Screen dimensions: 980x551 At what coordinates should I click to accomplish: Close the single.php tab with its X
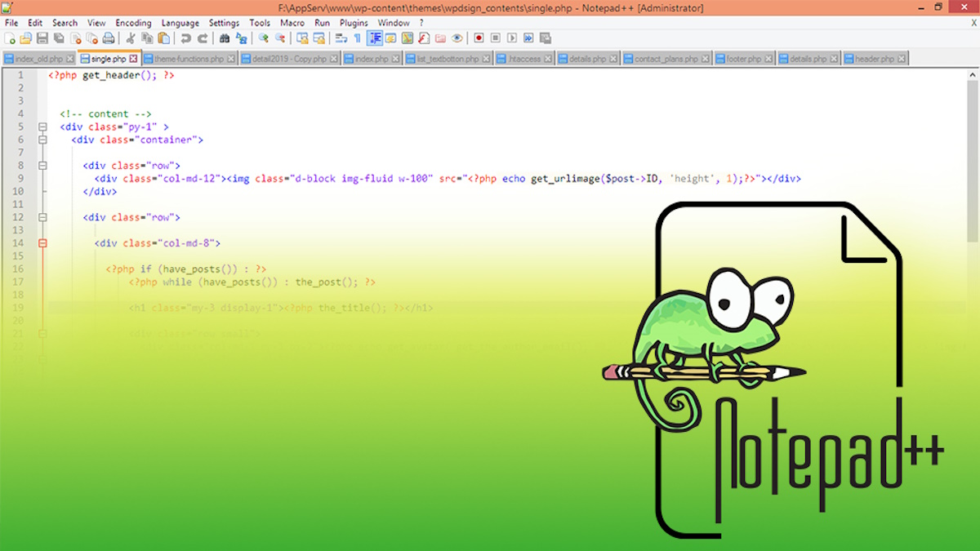point(134,59)
